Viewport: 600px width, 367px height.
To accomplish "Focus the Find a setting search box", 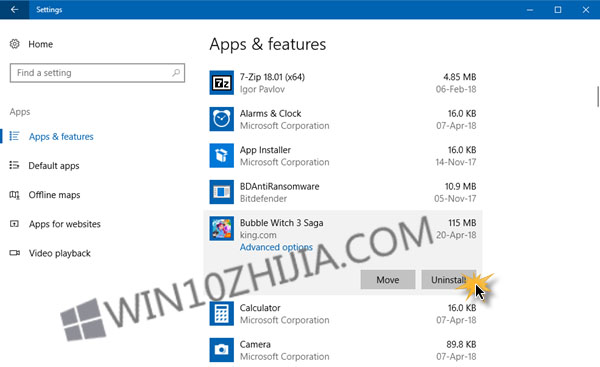I will click(97, 73).
